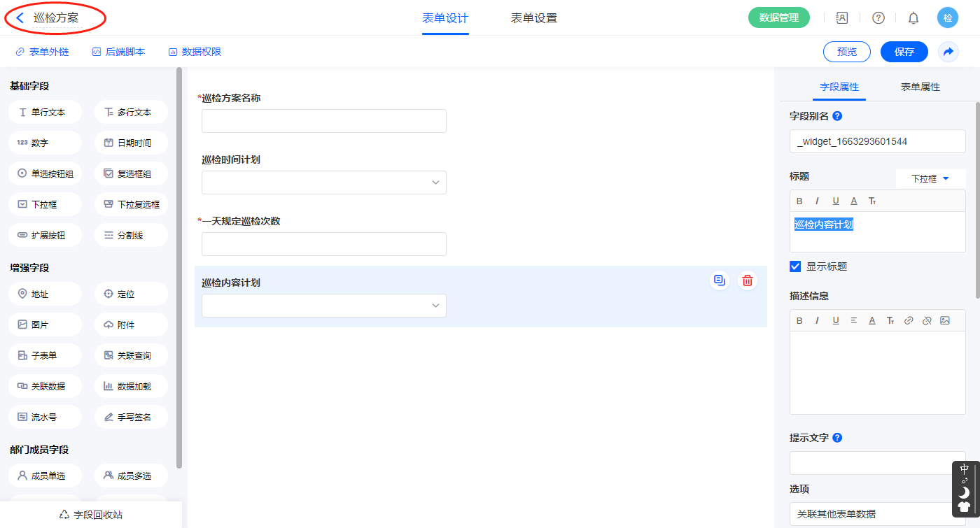This screenshot has height=528, width=980.
Task: Switch to the 表单设置 tab
Action: [533, 18]
